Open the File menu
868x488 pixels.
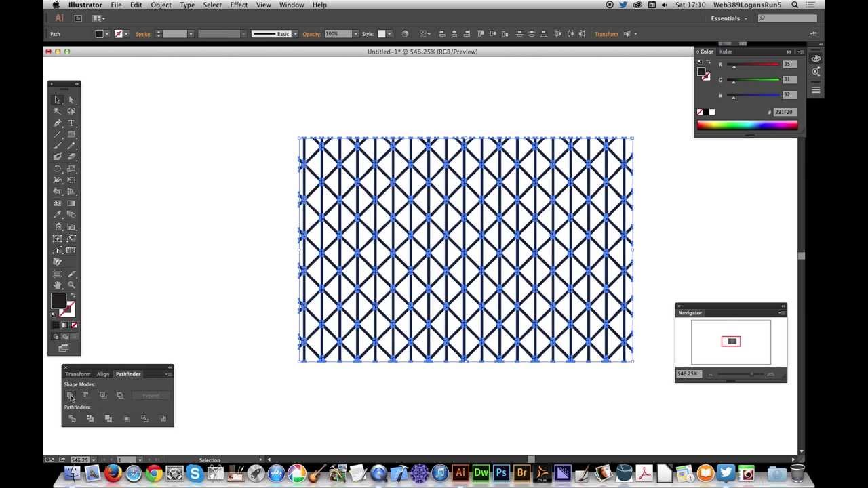pyautogui.click(x=116, y=5)
